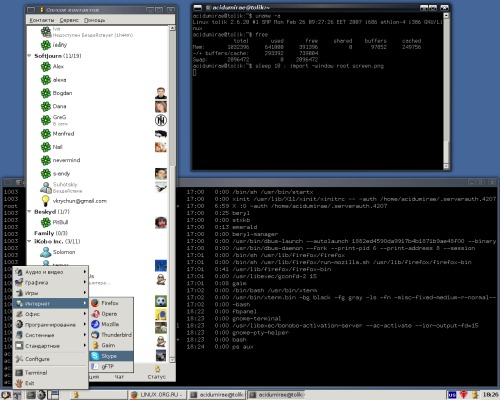Screen dimensions: 500x400
Task: Switch to first acidumirae@tolik taskbar button
Action: pyautogui.click(x=217, y=395)
